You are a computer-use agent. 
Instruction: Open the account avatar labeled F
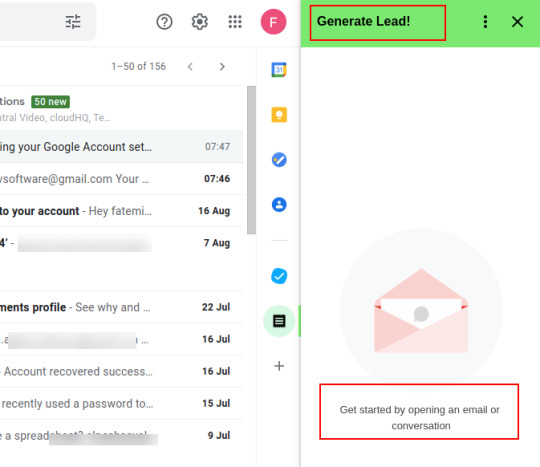273,22
